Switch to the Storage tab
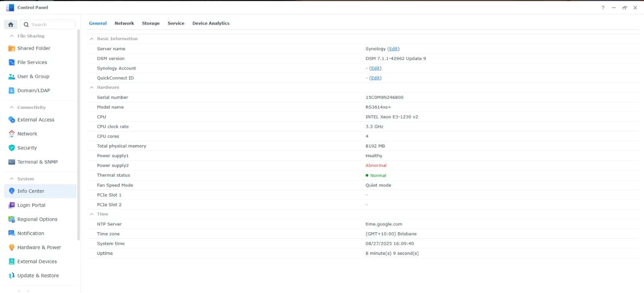The width and height of the screenshot is (644, 293). click(151, 23)
